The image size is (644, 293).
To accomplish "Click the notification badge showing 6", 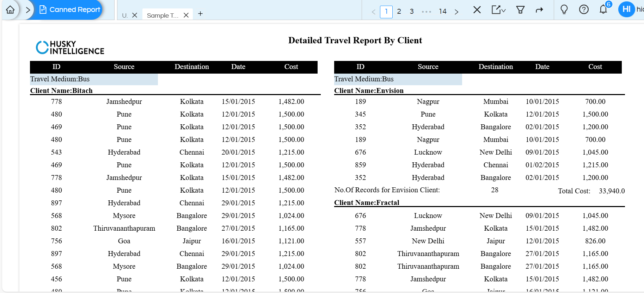I will tap(607, 5).
